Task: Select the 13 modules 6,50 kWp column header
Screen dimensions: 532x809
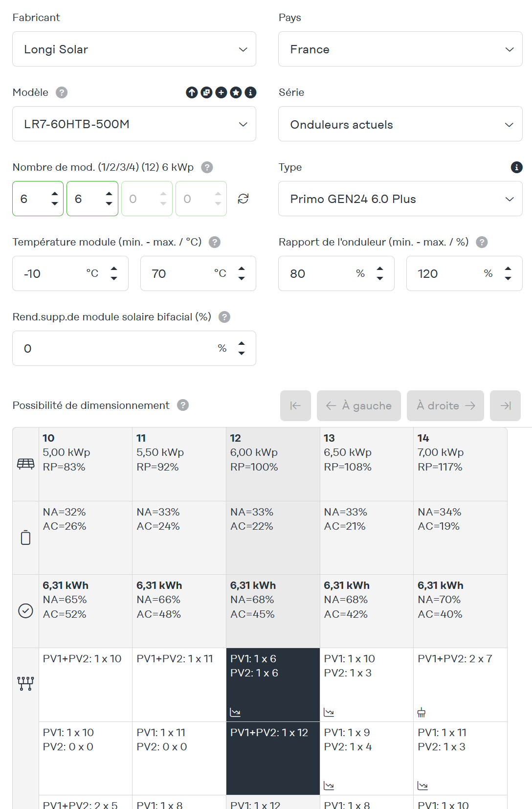Action: pos(367,464)
